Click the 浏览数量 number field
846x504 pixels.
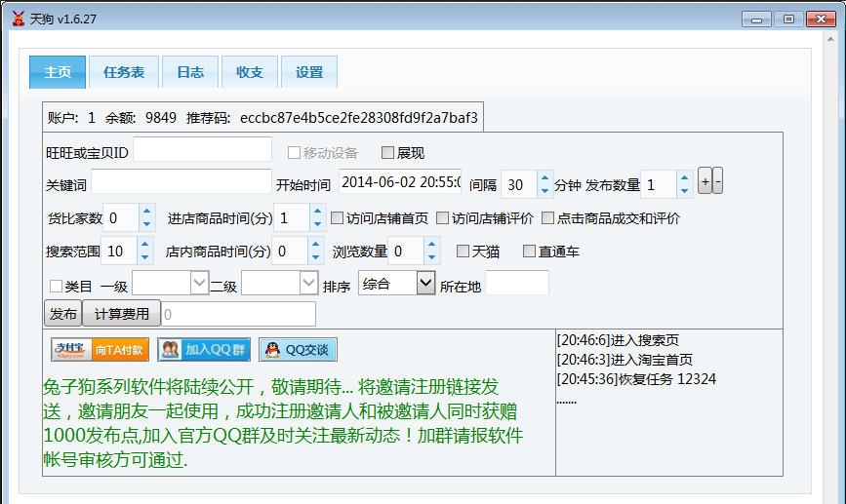coord(406,251)
